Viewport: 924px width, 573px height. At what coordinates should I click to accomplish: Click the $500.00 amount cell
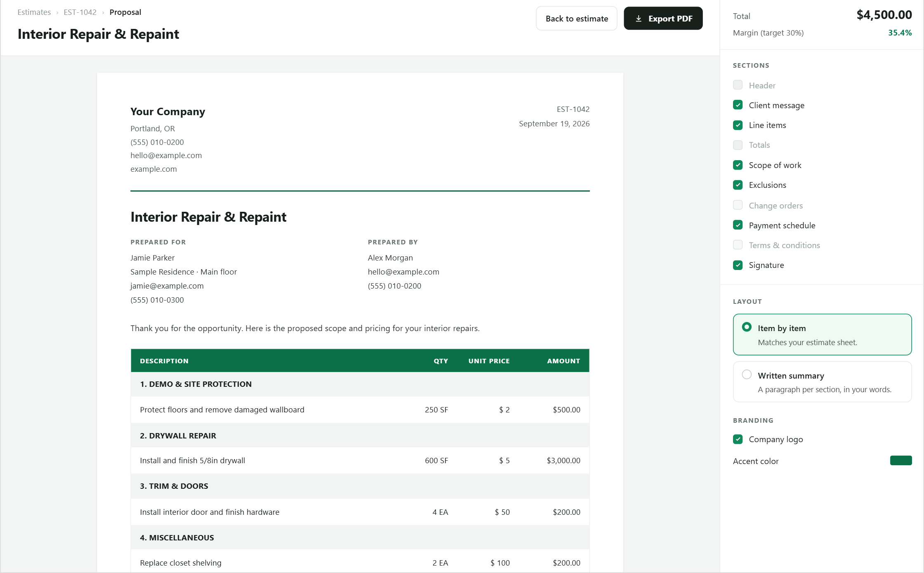point(566,410)
